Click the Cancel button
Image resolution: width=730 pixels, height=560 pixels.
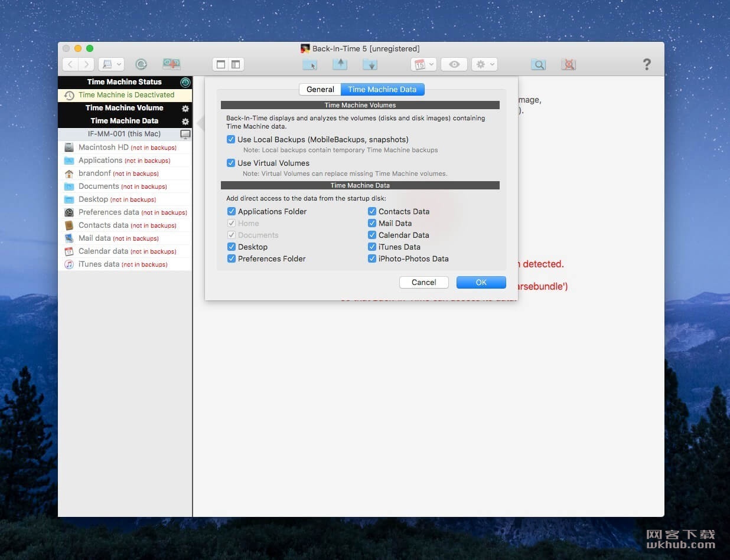point(424,283)
